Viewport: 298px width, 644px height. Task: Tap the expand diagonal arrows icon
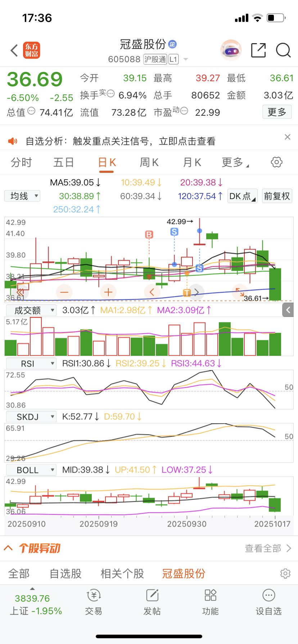coord(240,292)
